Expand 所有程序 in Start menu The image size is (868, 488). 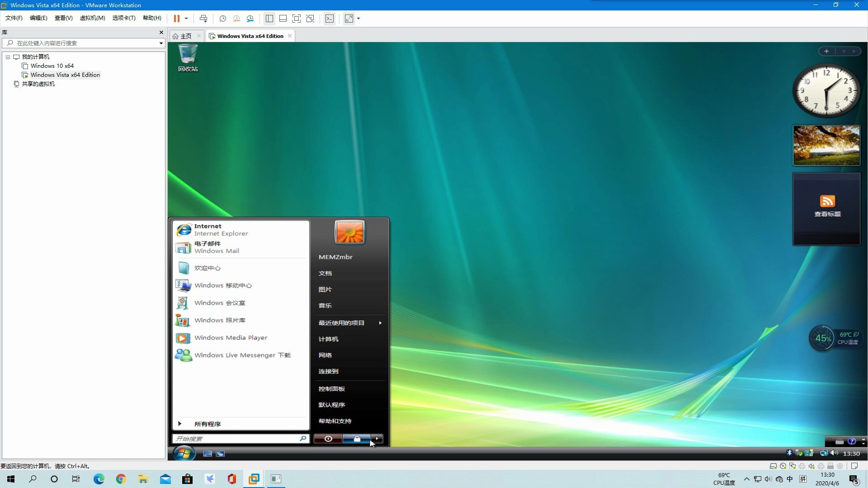coord(208,424)
